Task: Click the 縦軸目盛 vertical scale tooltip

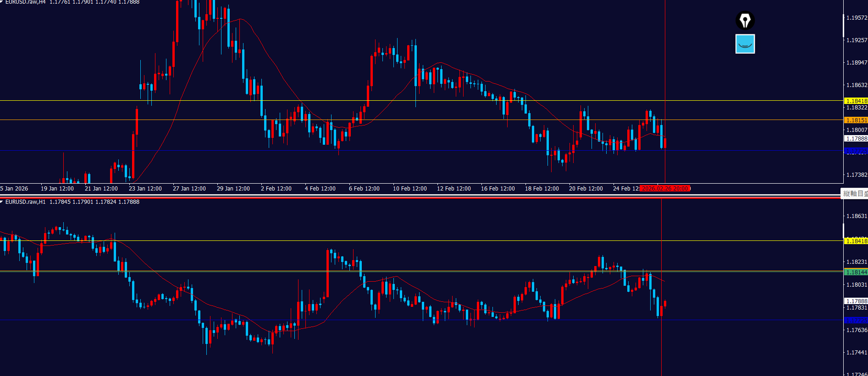Action: point(854,193)
